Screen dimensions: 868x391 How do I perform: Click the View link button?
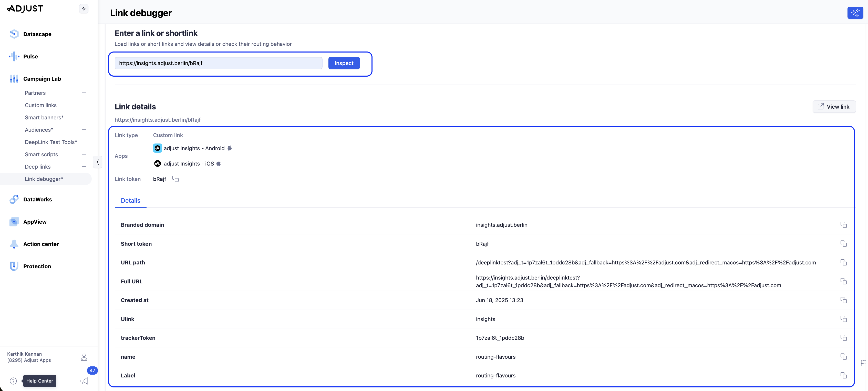pos(834,107)
